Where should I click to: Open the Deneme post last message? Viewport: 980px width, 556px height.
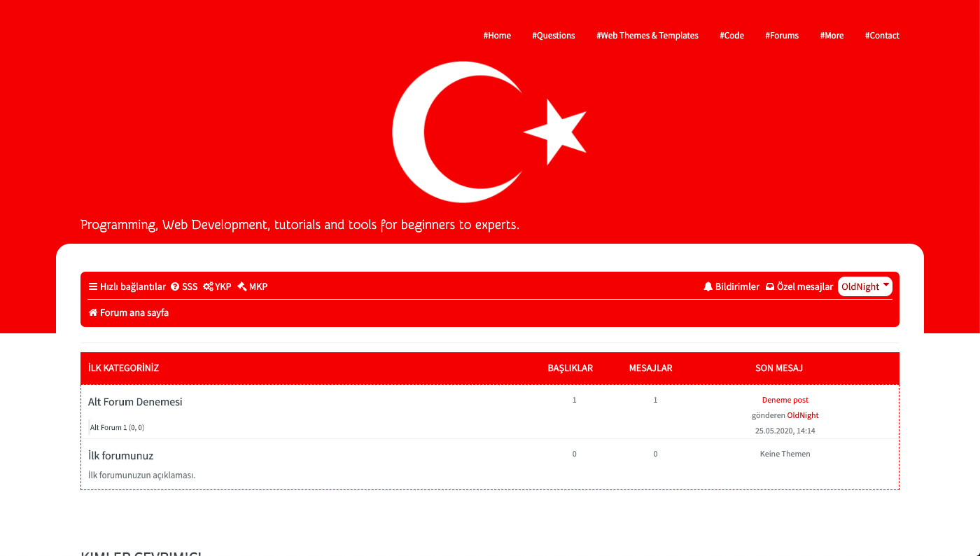pyautogui.click(x=785, y=400)
